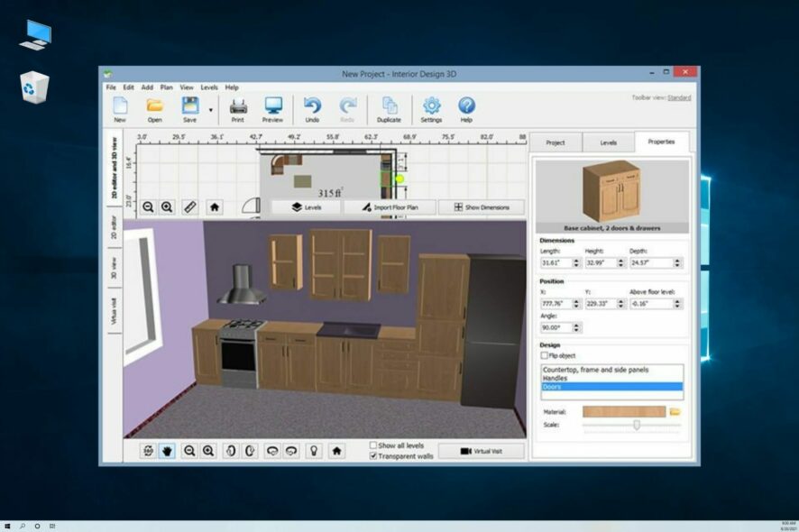The height and width of the screenshot is (532, 799).
Task: Open the Plan menu
Action: click(167, 87)
